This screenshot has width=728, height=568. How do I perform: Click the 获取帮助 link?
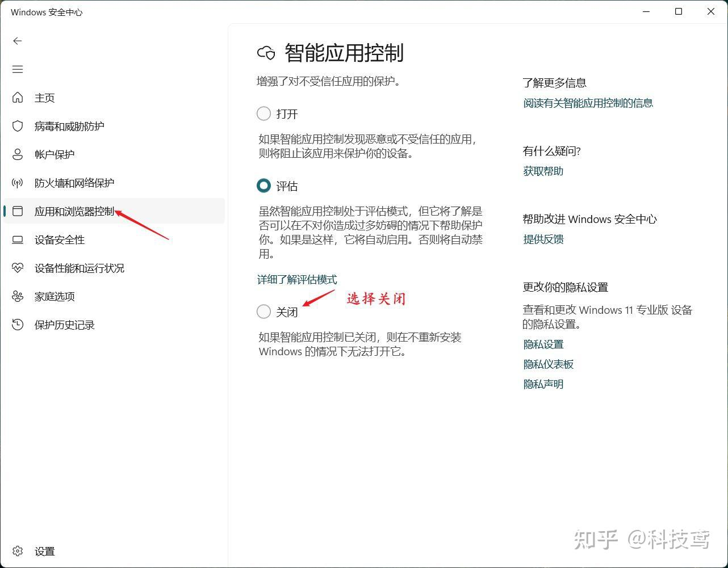(x=543, y=171)
